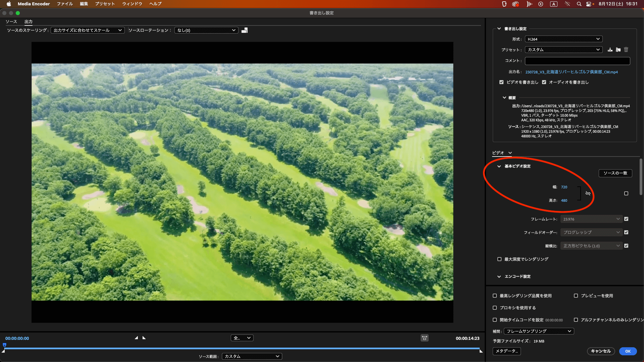Image resolution: width=644 pixels, height=362 pixels.
Task: Toggle the frame rate match-source checkbox
Action: (626, 219)
